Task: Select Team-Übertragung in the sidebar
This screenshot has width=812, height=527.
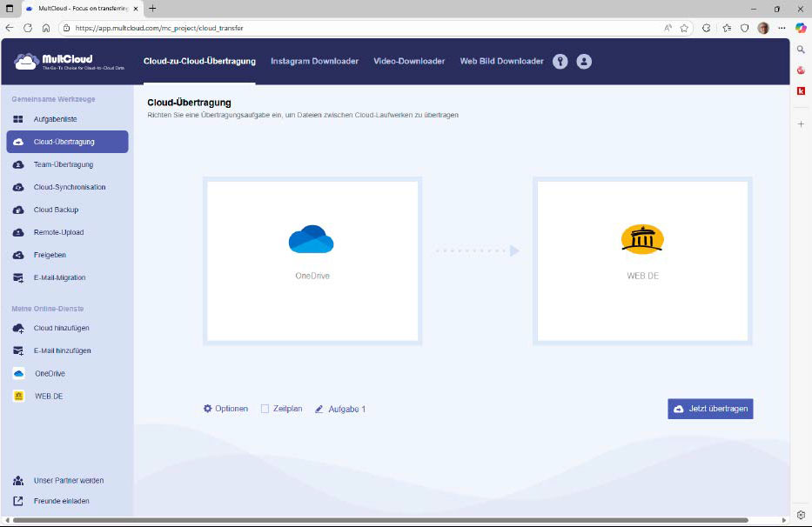Action: pyautogui.click(x=61, y=164)
